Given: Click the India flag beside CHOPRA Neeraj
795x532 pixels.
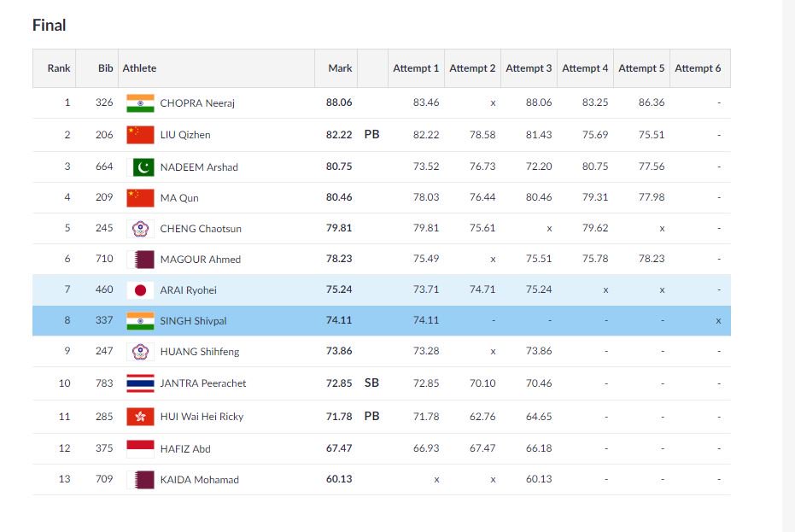Looking at the screenshot, I should 140,103.
